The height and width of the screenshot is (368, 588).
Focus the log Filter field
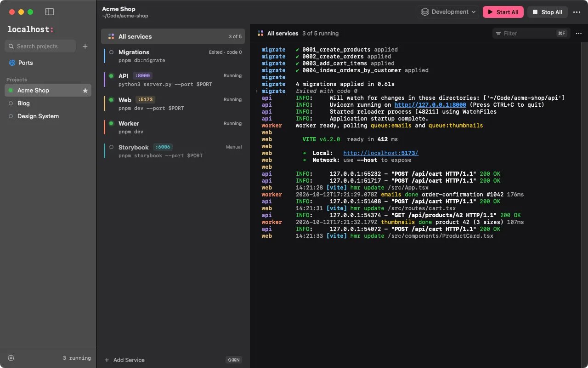coord(530,33)
